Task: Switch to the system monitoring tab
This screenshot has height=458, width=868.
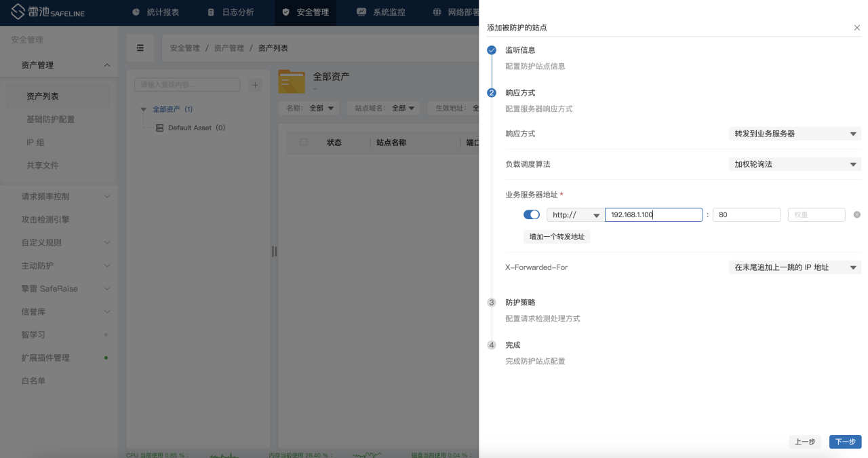Action: 380,12
